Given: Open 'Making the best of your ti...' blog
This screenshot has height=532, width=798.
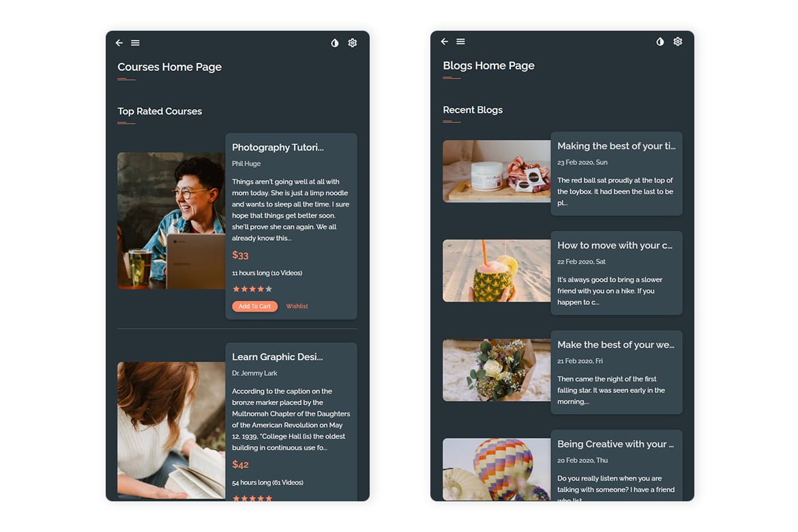Looking at the screenshot, I should [x=617, y=146].
